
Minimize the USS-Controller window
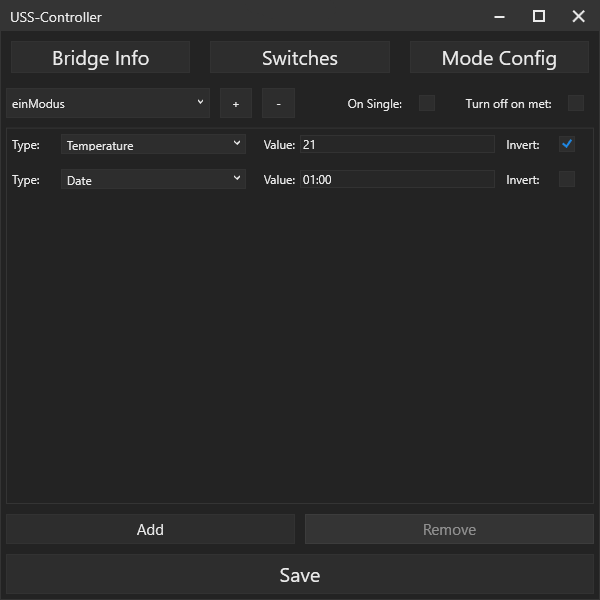[499, 16]
